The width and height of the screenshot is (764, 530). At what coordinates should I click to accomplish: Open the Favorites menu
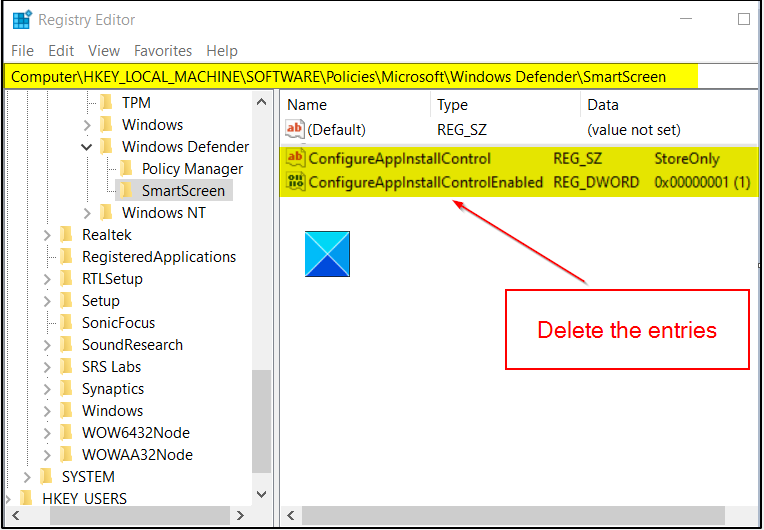(163, 51)
